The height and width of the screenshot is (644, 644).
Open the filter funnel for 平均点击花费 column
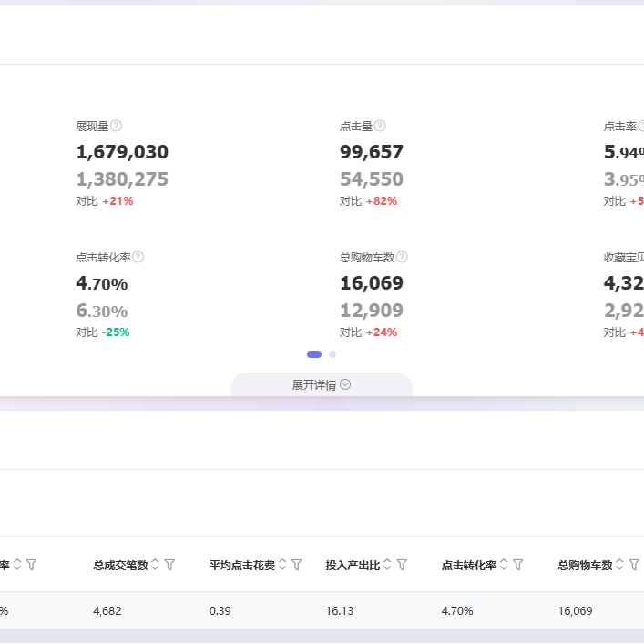tap(296, 565)
